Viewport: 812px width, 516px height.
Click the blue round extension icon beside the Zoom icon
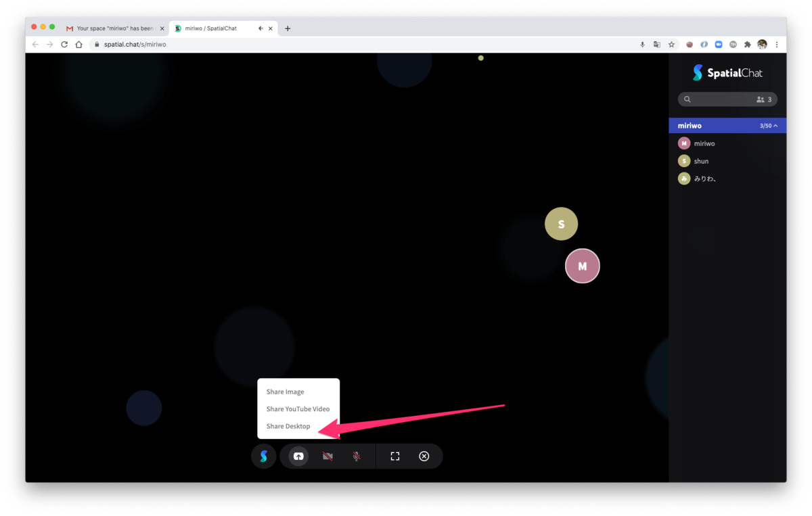(704, 45)
